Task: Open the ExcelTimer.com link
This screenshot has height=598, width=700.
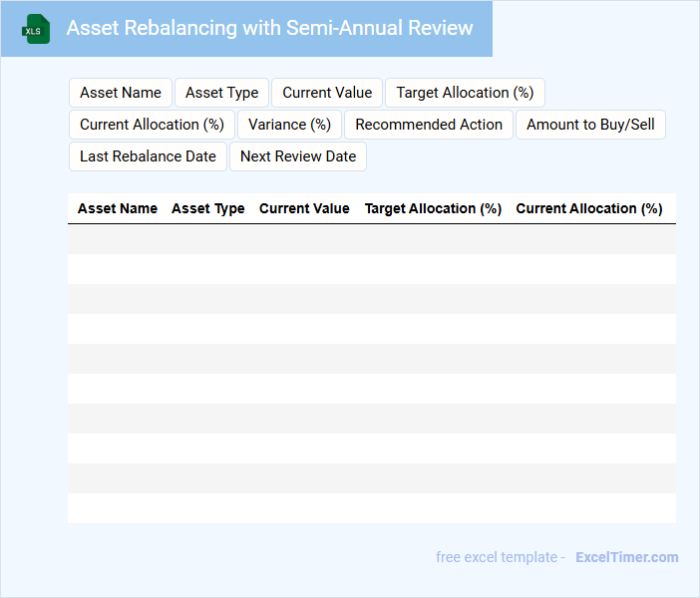Action: click(x=626, y=557)
